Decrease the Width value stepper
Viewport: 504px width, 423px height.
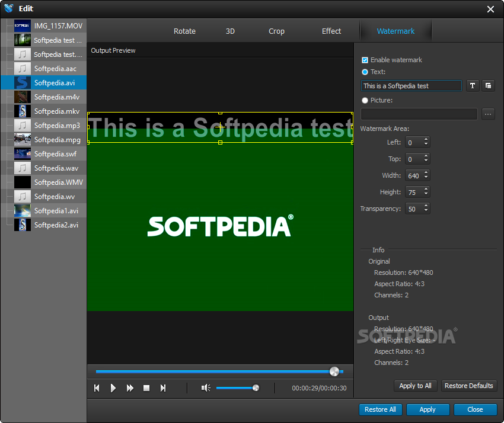point(426,178)
